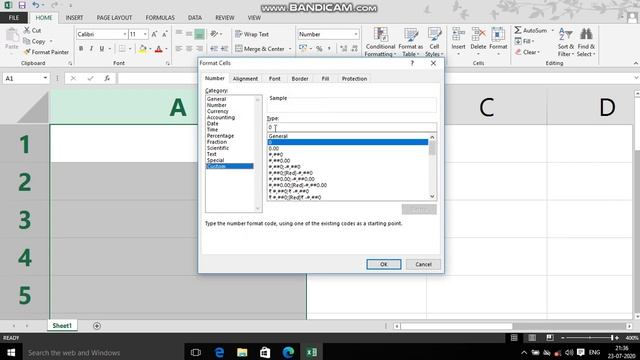This screenshot has height=360, width=640.
Task: Open the Clipboard group dialog launcher
Action: [70, 63]
